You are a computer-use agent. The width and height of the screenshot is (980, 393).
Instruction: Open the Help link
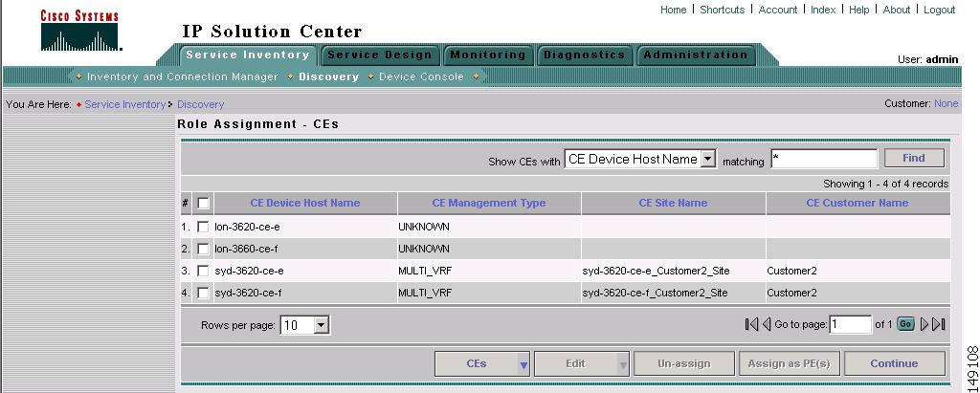pos(858,10)
